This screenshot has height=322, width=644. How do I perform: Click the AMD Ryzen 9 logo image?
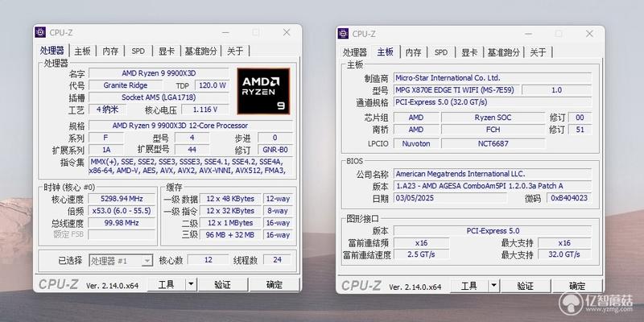click(263, 91)
